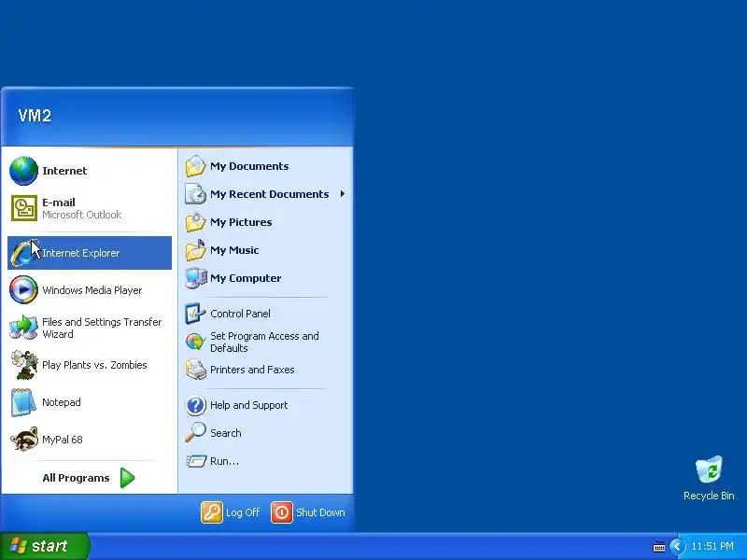
Task: Click the Help and Support question mark icon
Action: [x=195, y=405]
